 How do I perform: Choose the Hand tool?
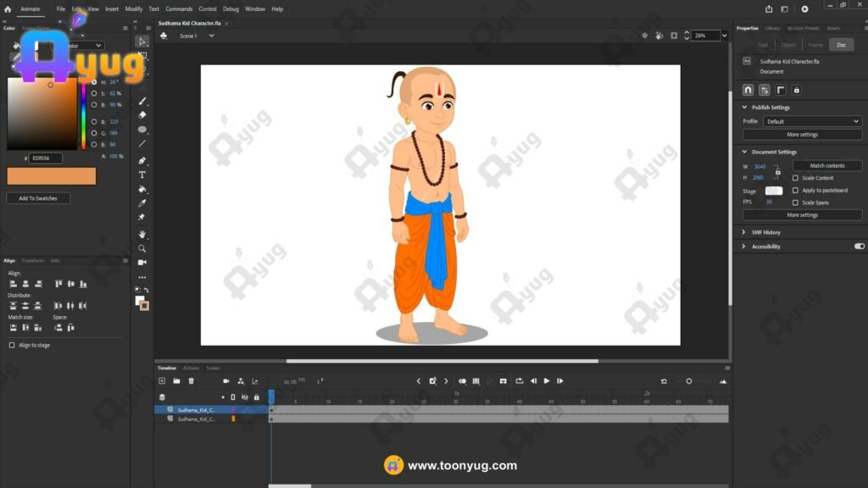(142, 234)
